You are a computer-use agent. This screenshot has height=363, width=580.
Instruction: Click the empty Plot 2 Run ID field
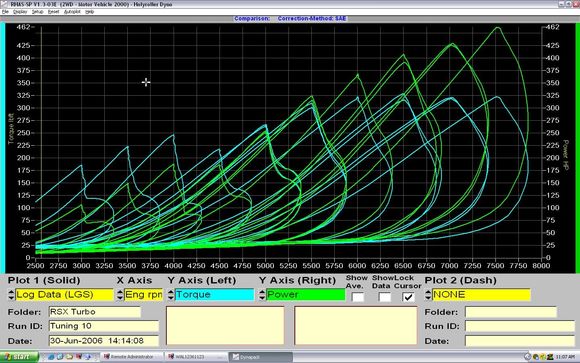pos(520,326)
